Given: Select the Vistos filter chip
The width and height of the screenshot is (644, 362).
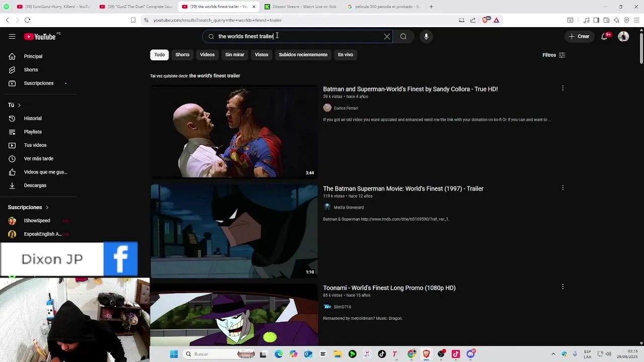Looking at the screenshot, I should (262, 55).
